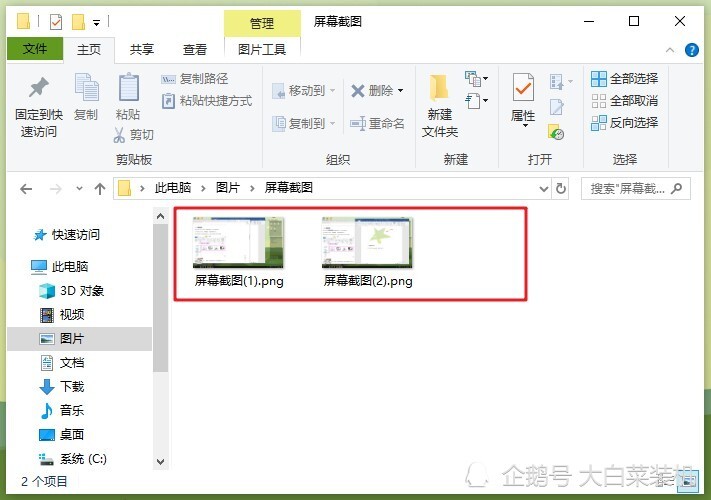Go back with the Back arrow
Screen dimensions: 711x500
pyautogui.click(x=26, y=189)
